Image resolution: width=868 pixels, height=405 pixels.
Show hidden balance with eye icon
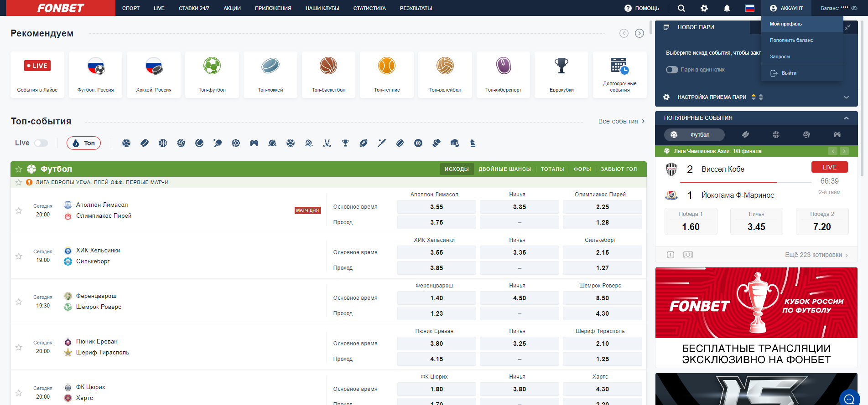[x=854, y=8]
